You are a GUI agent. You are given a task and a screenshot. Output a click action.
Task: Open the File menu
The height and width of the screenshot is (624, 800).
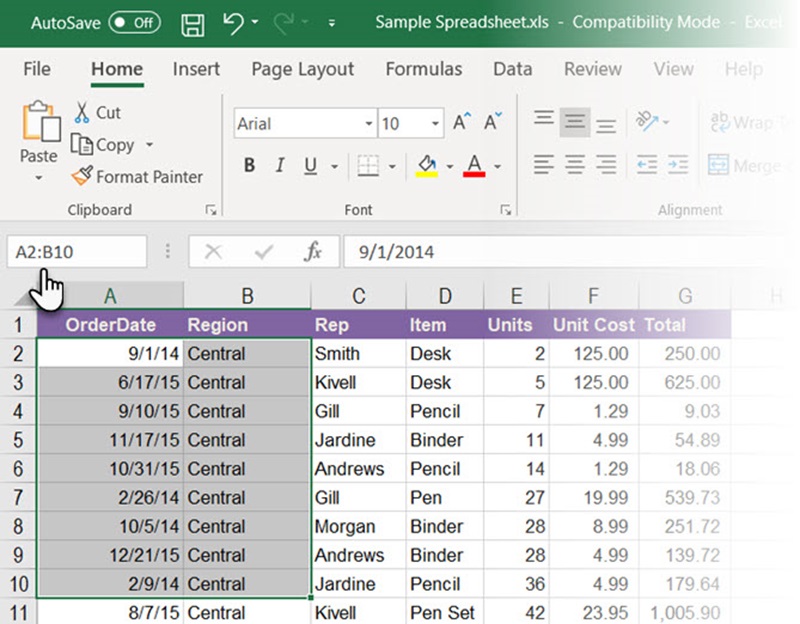click(36, 70)
